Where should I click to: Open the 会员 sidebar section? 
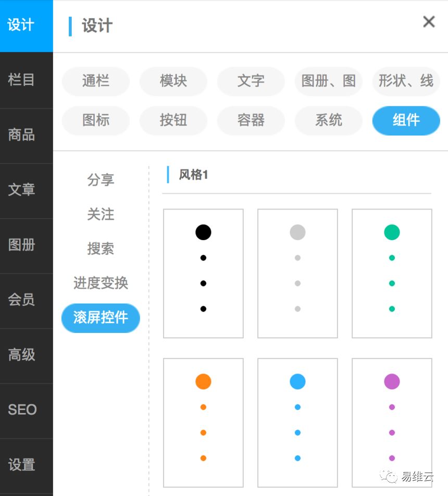pyautogui.click(x=26, y=301)
